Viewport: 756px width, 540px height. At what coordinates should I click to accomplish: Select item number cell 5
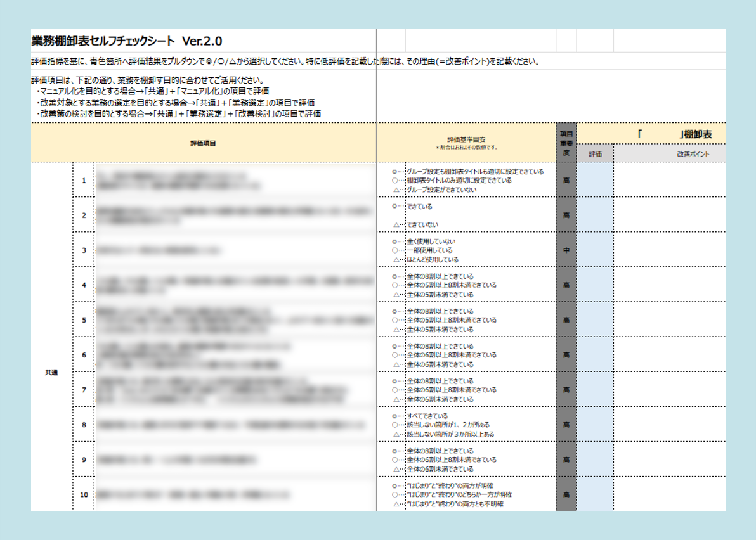tap(84, 320)
